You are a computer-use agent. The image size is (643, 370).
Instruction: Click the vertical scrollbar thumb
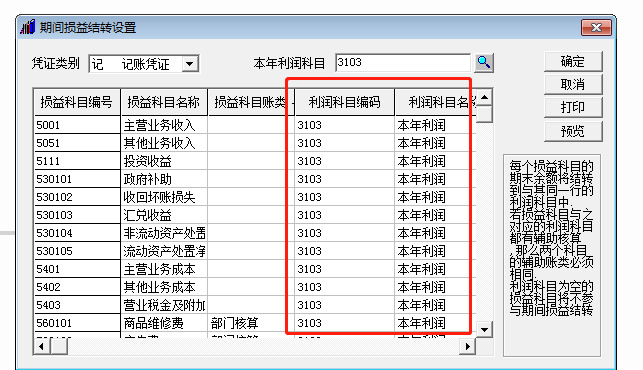pos(484,114)
